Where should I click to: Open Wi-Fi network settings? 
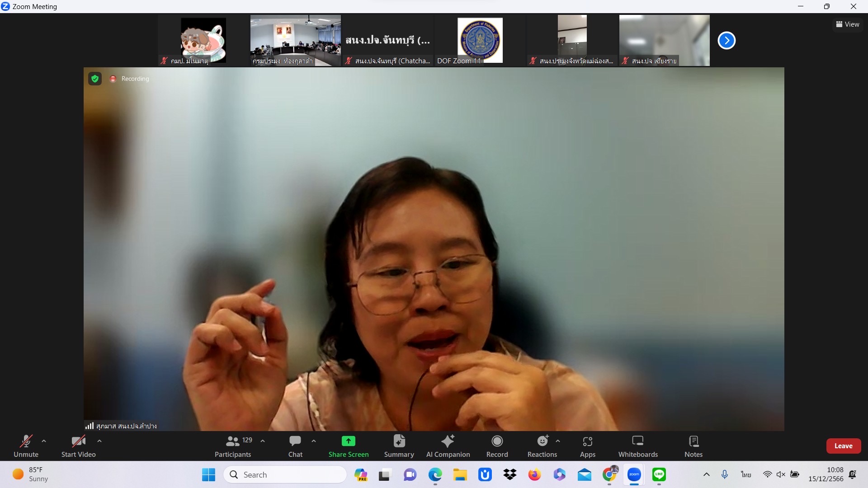coord(767,474)
